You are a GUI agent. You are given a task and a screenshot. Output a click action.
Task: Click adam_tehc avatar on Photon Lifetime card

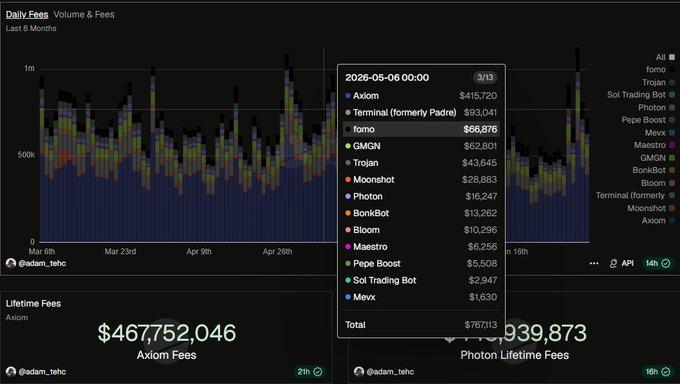click(x=359, y=372)
